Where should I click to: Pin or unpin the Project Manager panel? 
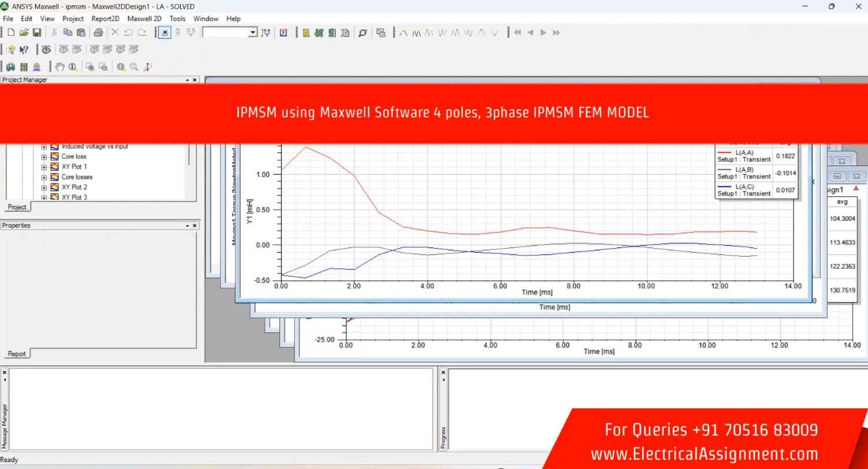(187, 80)
